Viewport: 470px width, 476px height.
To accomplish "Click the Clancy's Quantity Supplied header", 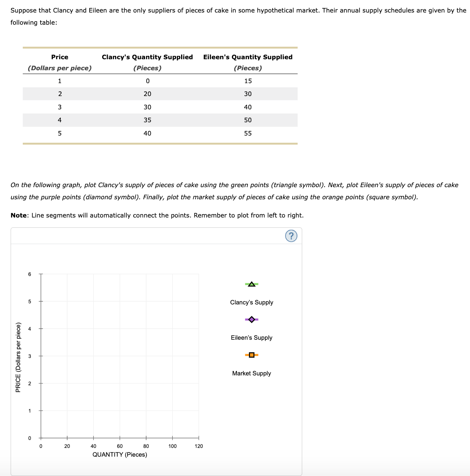I will coord(148,57).
